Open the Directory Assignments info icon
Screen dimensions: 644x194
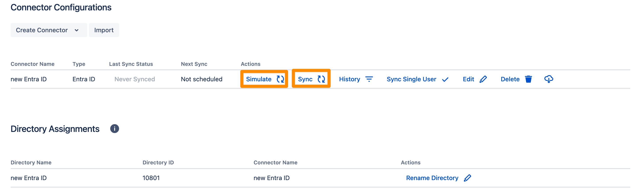pos(114,129)
